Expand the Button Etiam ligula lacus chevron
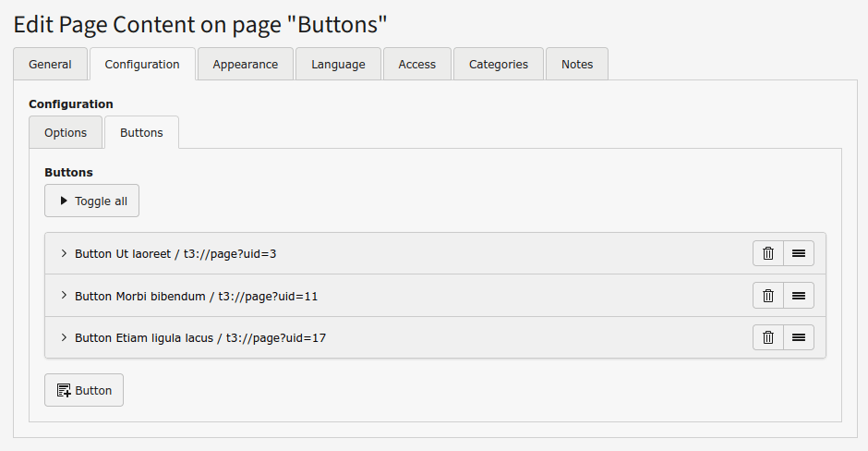Image resolution: width=868 pixels, height=451 pixels. pyautogui.click(x=64, y=338)
